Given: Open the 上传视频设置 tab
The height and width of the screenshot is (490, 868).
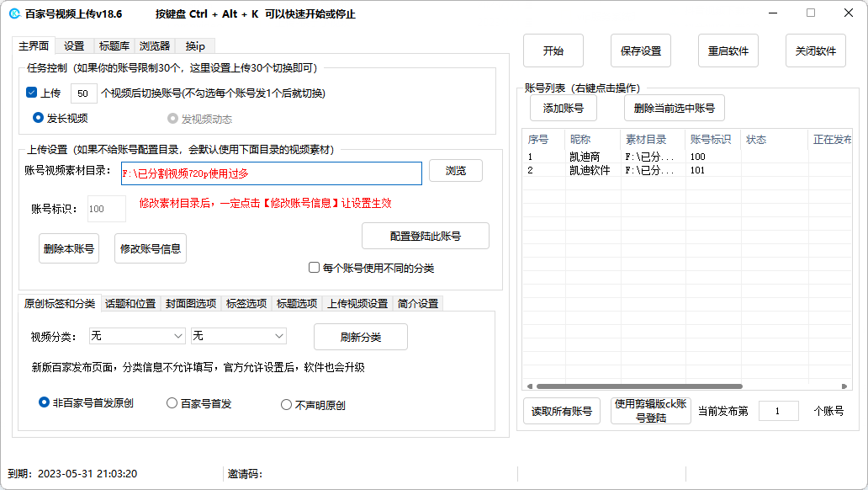Looking at the screenshot, I should pyautogui.click(x=357, y=304).
